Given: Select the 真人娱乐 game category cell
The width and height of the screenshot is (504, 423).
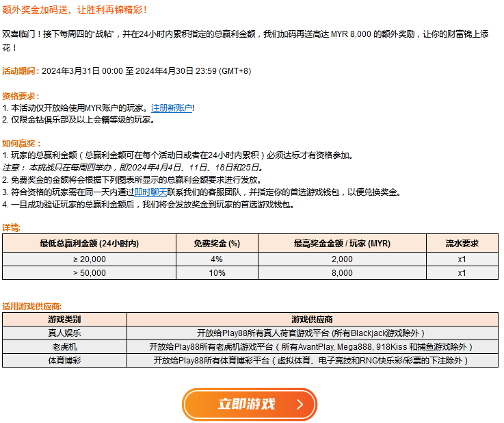Looking at the screenshot, I should coord(64,333).
